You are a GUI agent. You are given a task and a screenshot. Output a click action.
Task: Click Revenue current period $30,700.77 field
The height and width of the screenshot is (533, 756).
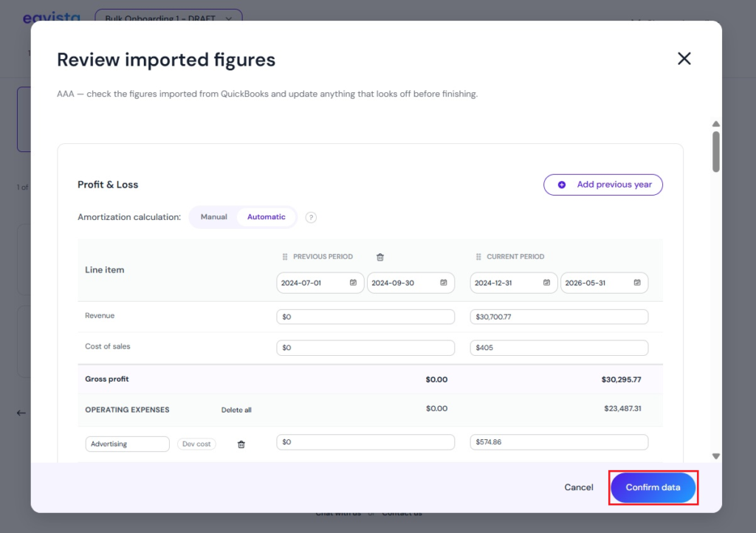559,317
